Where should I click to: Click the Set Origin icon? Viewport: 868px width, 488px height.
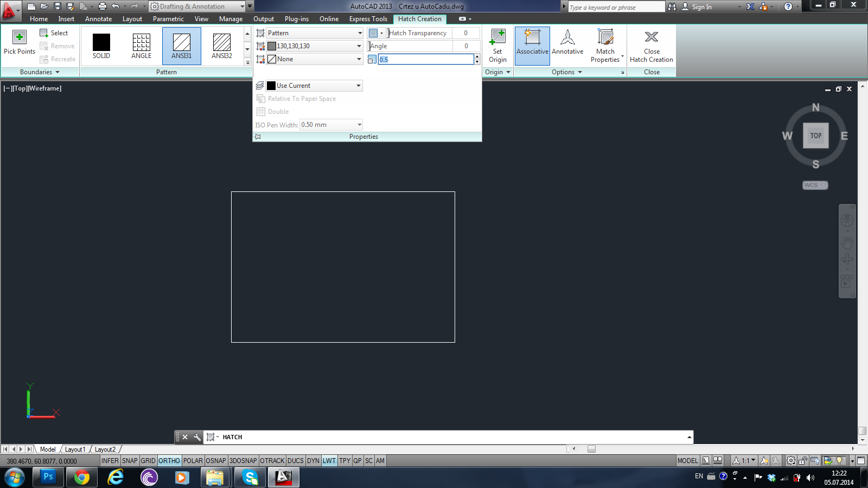(x=497, y=38)
